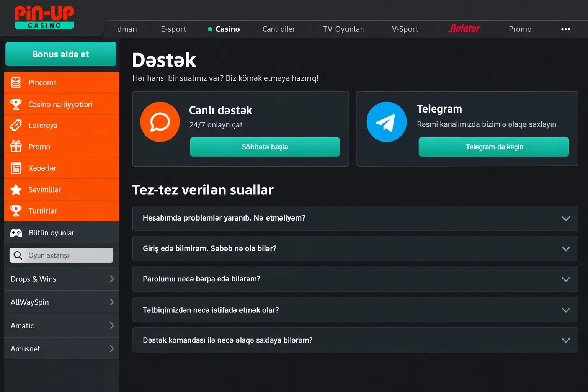Image resolution: width=588 pixels, height=392 pixels.
Task: Expand 'Hesabımda problemlər yaranıb' question
Action: tap(355, 218)
